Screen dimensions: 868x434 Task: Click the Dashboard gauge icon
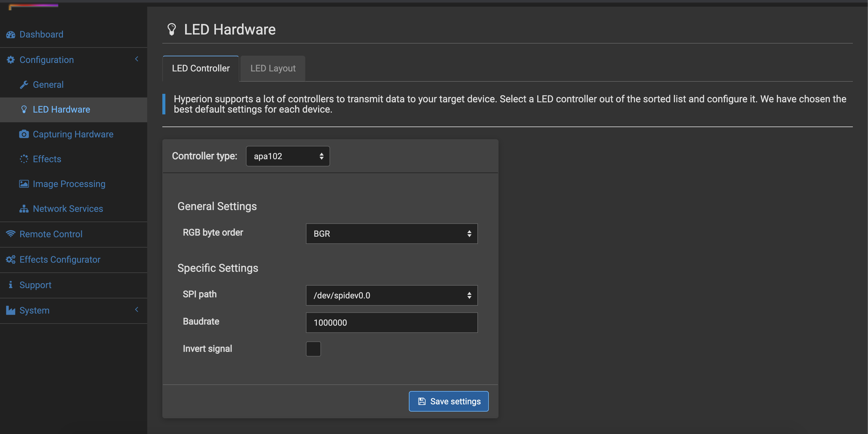click(x=11, y=35)
